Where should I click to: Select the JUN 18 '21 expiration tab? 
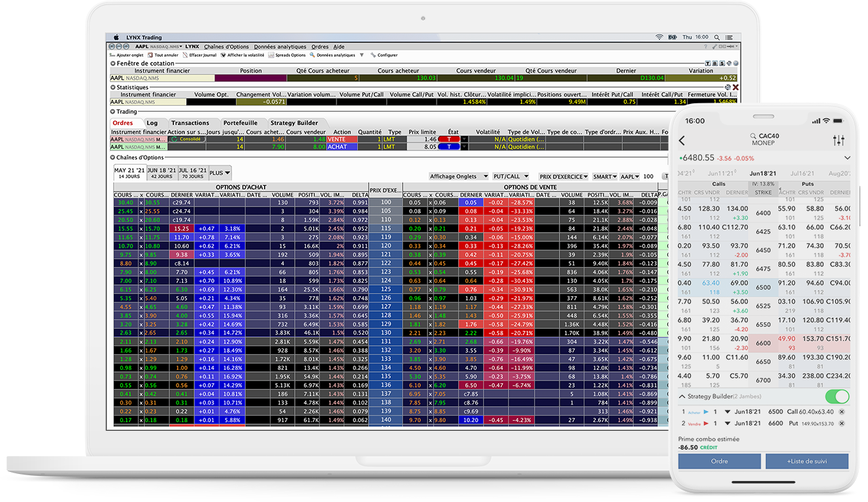coord(161,173)
